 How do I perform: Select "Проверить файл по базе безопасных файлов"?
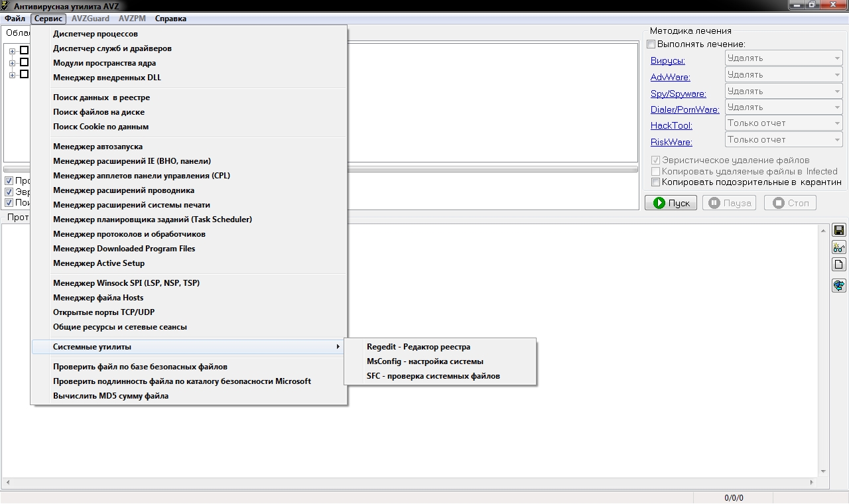[x=189, y=367]
